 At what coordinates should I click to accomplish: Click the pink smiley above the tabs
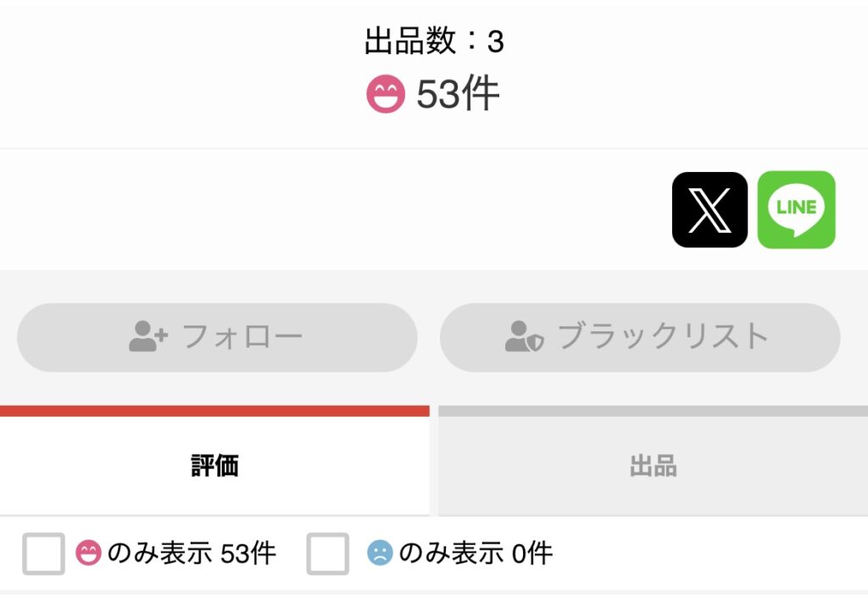coord(386,95)
